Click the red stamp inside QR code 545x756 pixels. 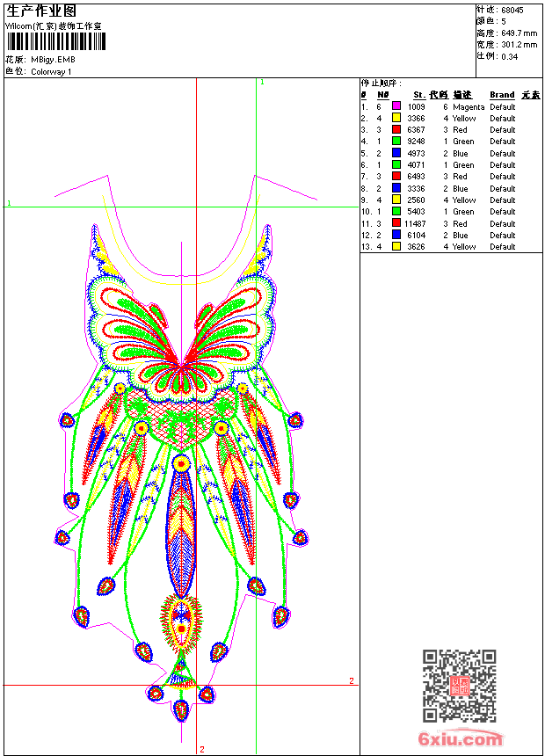tap(460, 686)
